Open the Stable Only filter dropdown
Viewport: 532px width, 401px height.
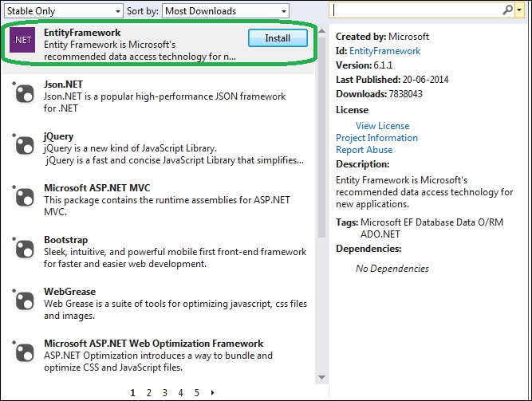click(64, 11)
